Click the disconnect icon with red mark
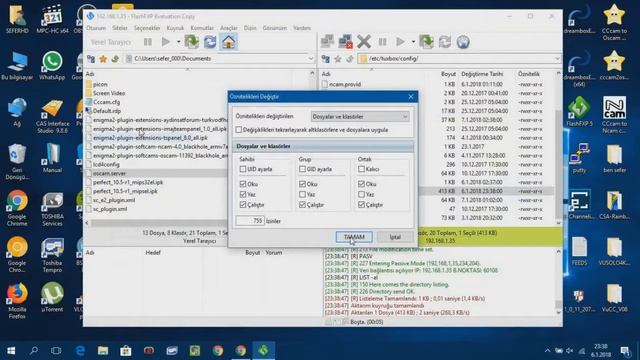 click(345, 42)
